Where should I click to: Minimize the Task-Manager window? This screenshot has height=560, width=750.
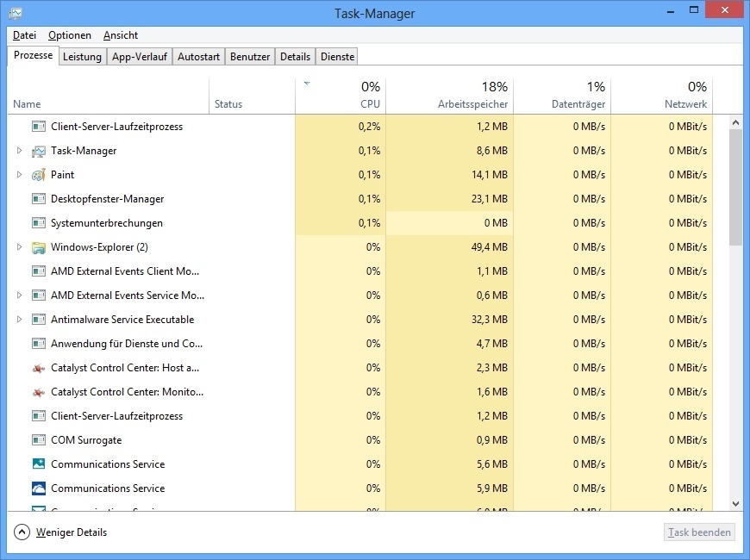[x=671, y=10]
